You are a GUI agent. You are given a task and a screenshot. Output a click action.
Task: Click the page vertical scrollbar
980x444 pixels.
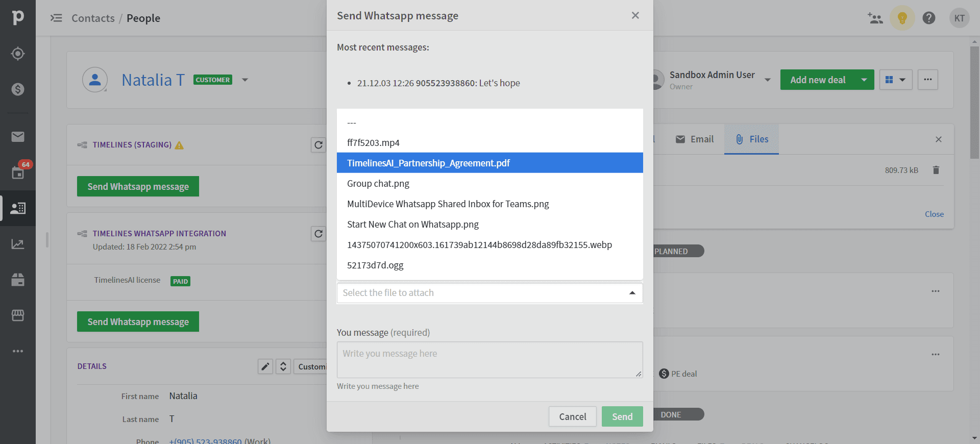coord(974,102)
